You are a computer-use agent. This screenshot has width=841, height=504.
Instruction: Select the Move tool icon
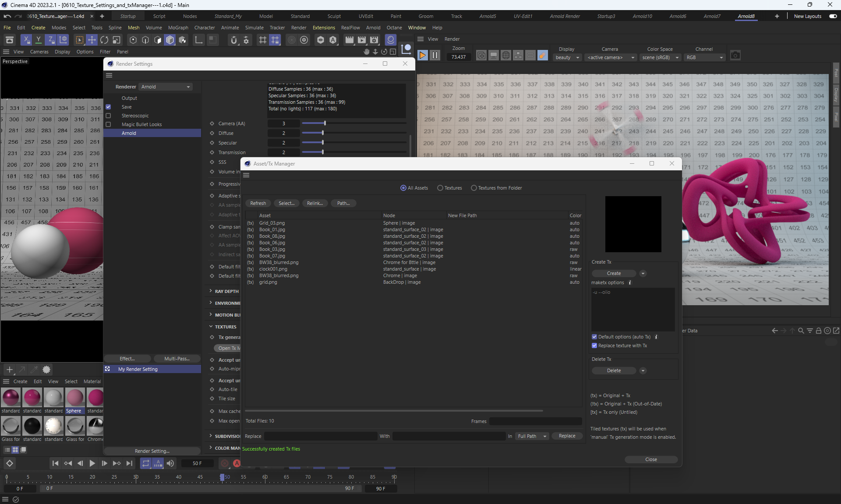tap(92, 40)
